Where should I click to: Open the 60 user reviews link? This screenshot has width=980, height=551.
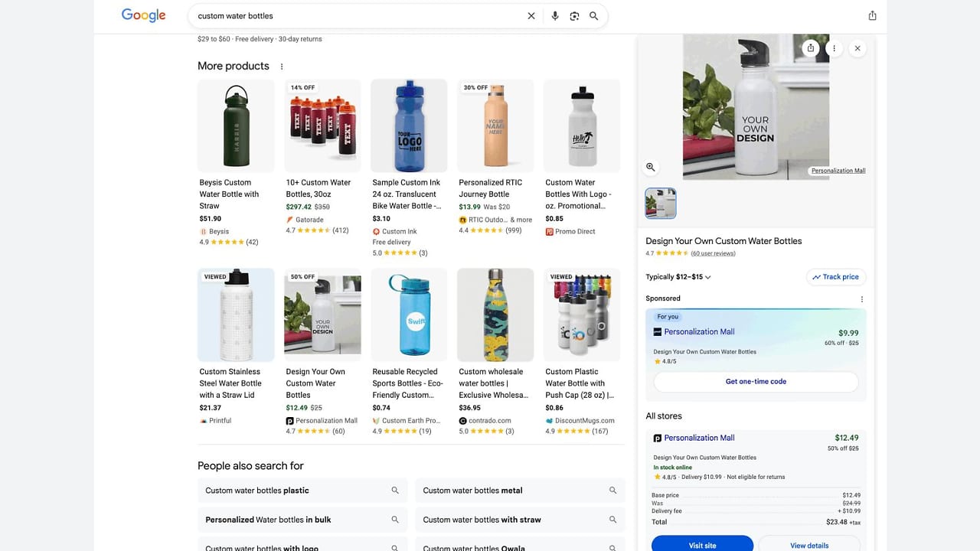coord(713,253)
